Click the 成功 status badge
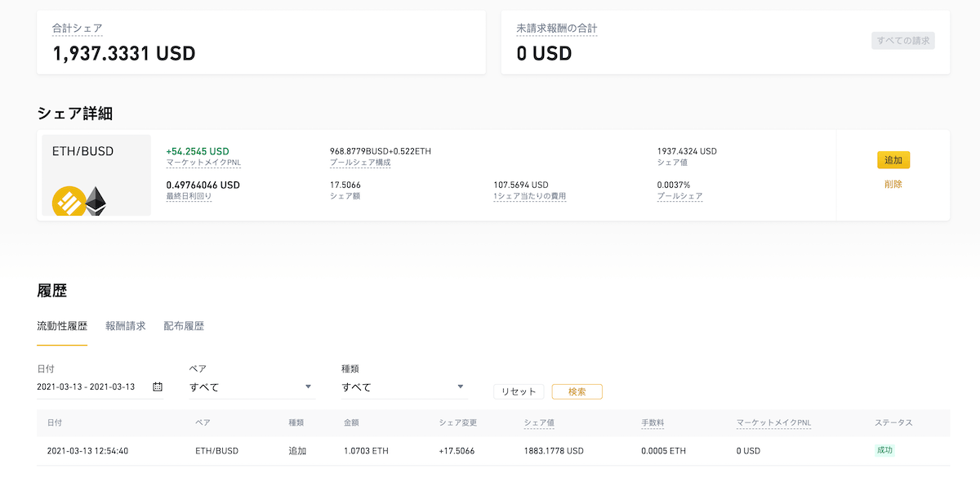Viewport: 980px width, 478px height. point(884,450)
